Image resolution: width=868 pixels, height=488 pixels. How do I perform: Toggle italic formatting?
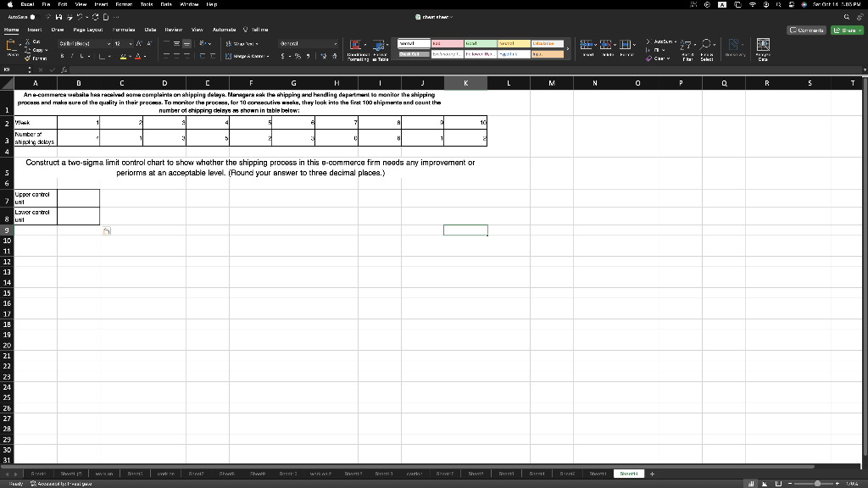pos(71,55)
